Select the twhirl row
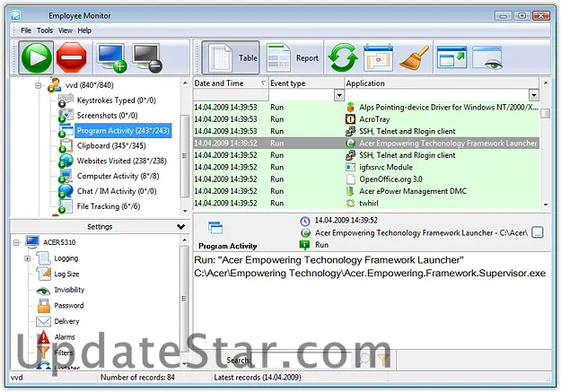 [x=366, y=203]
